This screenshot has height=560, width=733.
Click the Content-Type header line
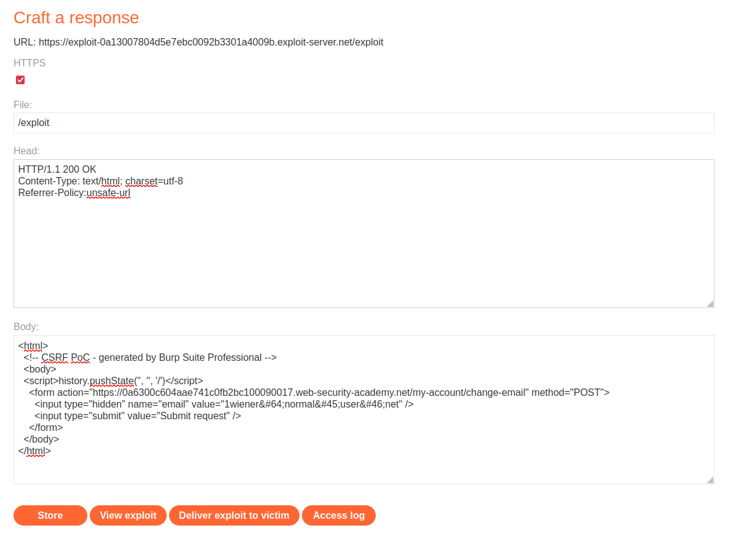pyautogui.click(x=100, y=181)
